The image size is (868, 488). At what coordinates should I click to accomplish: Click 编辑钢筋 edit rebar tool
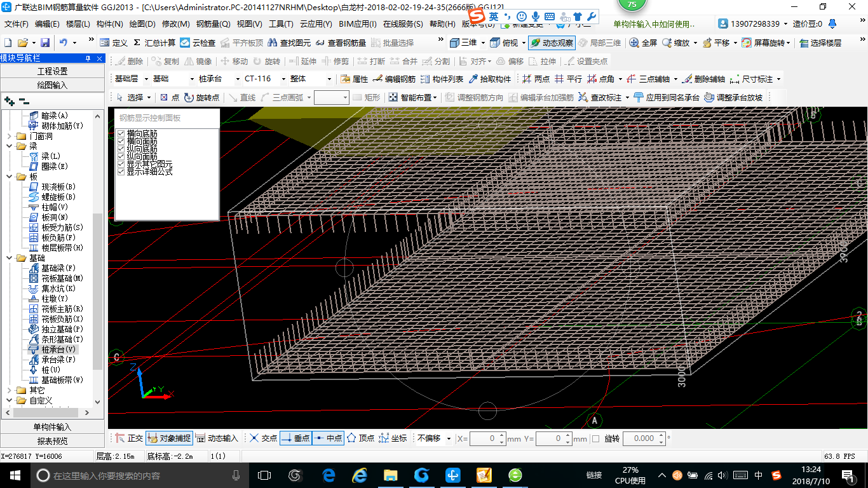click(x=394, y=79)
